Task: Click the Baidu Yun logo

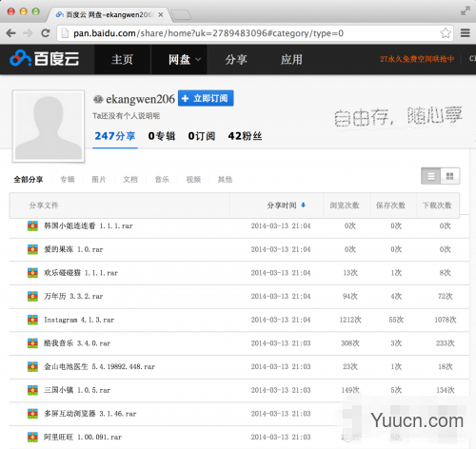Action: pos(45,59)
